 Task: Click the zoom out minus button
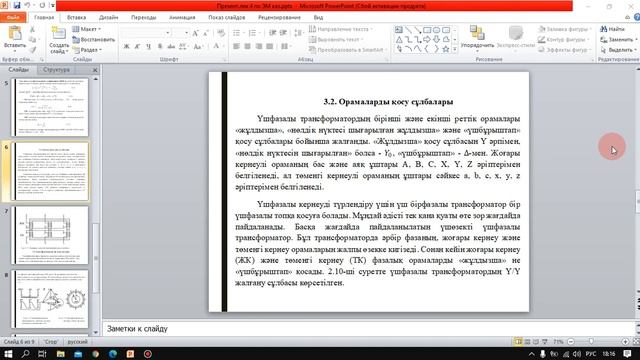571,341
